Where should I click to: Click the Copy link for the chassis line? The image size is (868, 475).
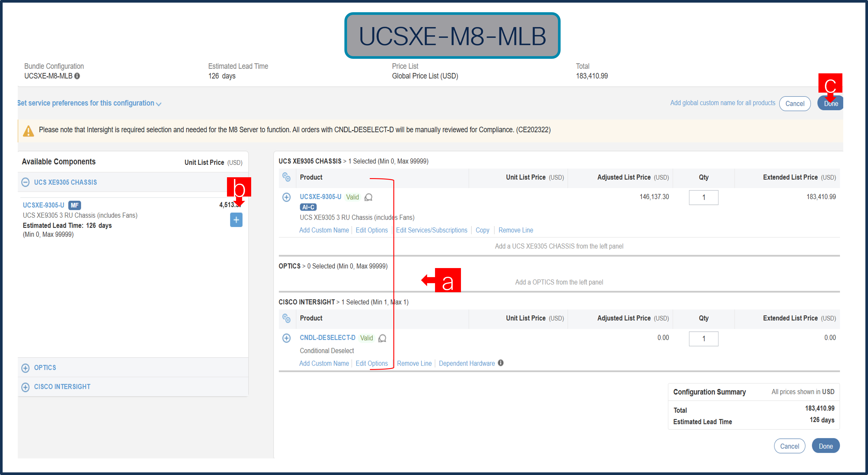point(482,230)
